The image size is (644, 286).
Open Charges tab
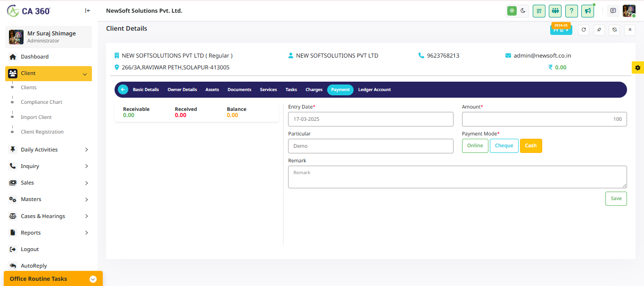314,90
